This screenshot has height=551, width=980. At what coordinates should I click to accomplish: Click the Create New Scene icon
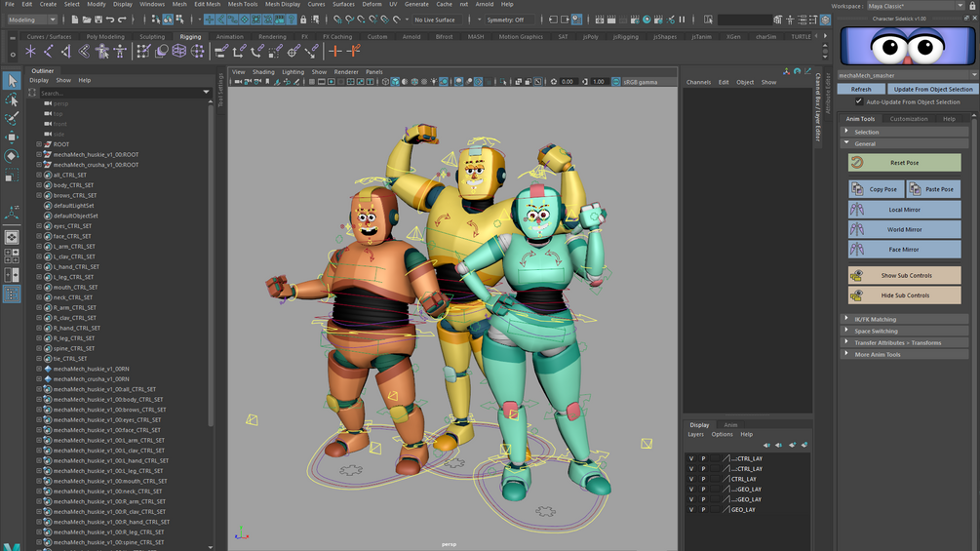(x=74, y=20)
